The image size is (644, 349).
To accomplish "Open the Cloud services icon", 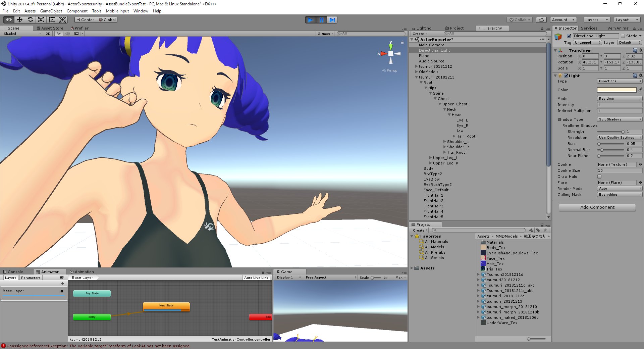I will [x=541, y=20].
